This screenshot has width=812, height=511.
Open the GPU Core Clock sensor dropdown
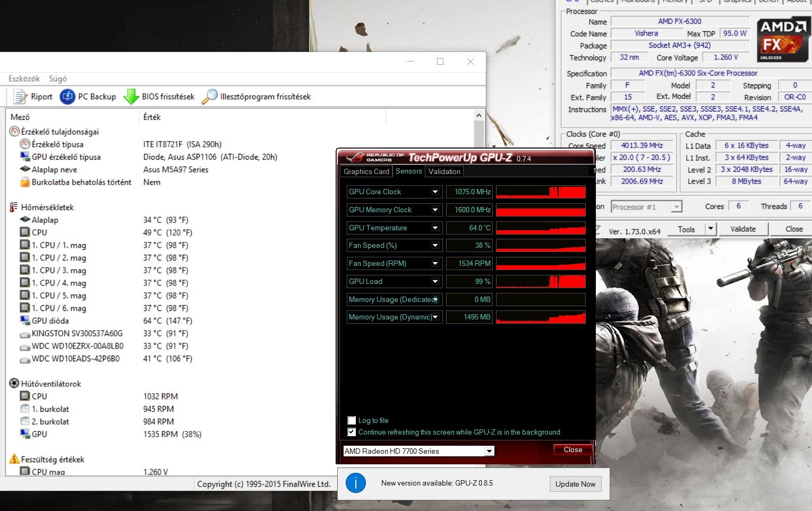pos(435,192)
